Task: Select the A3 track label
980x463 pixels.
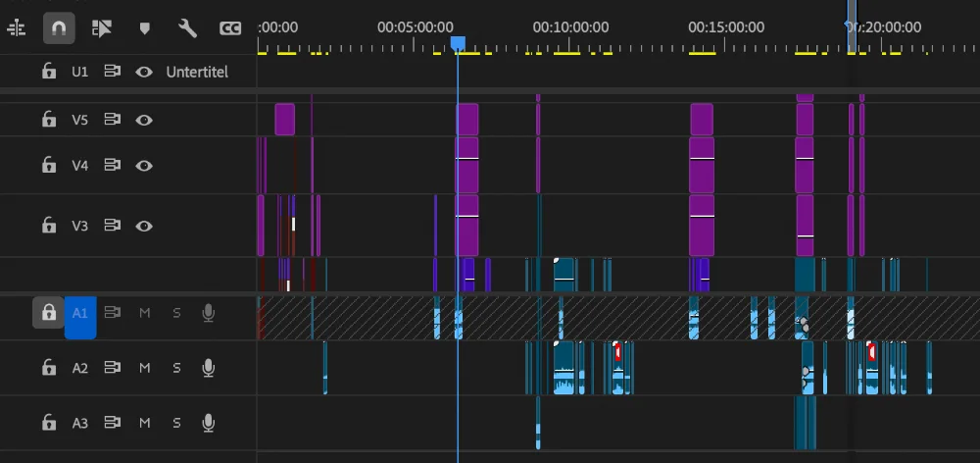Action: click(x=80, y=423)
